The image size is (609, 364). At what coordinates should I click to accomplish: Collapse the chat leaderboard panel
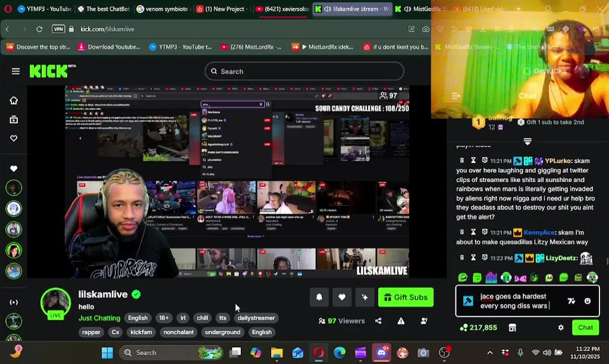tap(528, 141)
